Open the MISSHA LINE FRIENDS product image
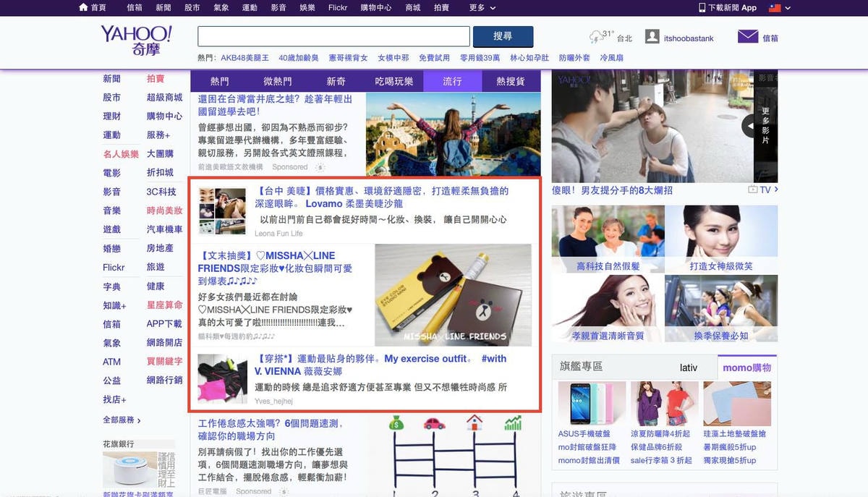Image resolution: width=868 pixels, height=497 pixels. (x=453, y=295)
